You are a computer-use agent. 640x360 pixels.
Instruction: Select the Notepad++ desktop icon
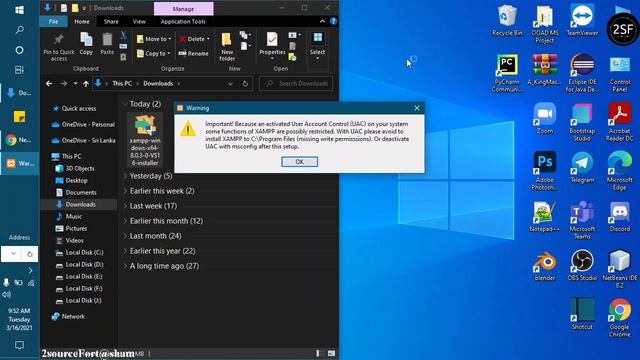tap(544, 216)
